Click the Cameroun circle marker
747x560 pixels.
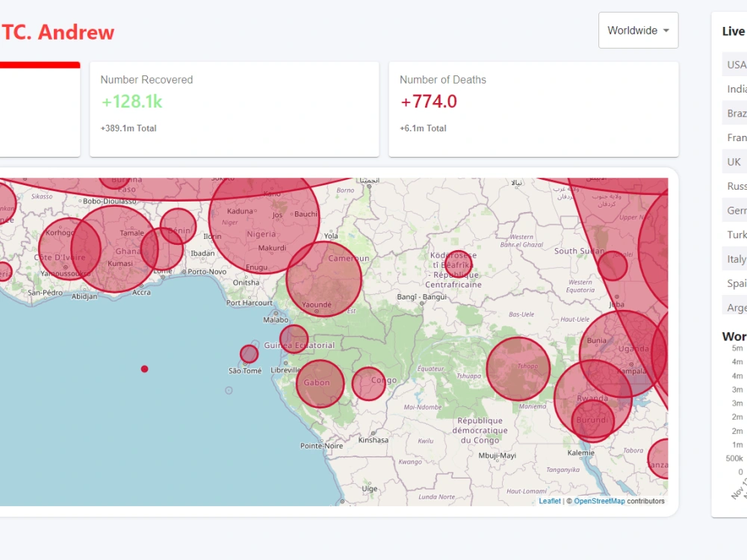pyautogui.click(x=324, y=279)
